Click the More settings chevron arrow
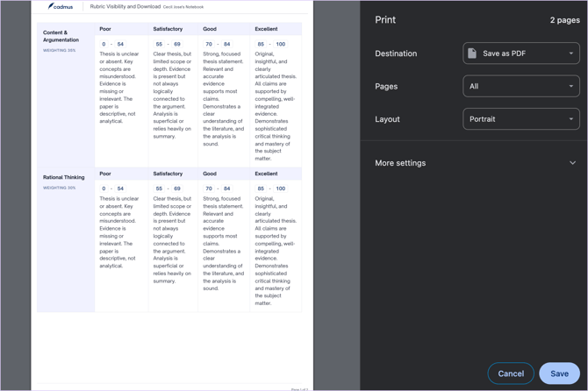 click(x=572, y=163)
